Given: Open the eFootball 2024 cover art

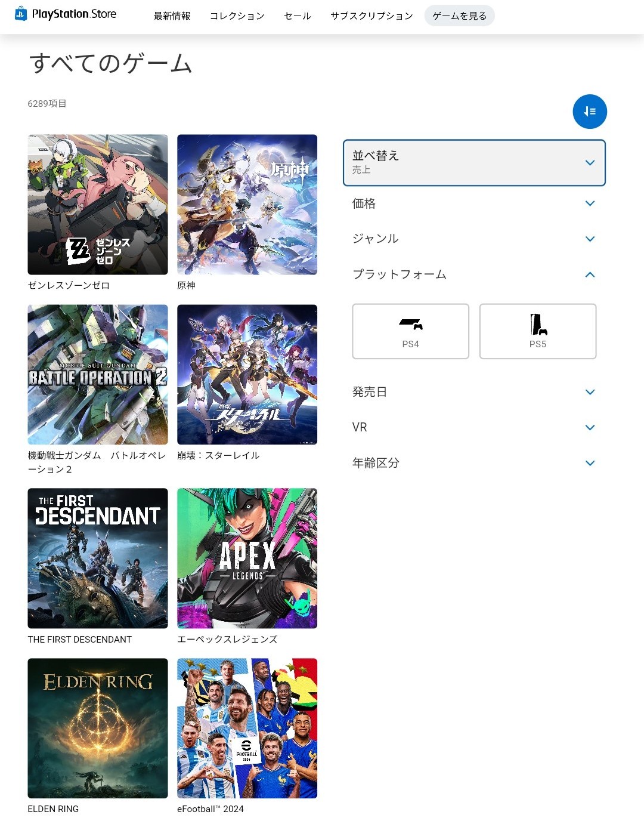Looking at the screenshot, I should [247, 729].
